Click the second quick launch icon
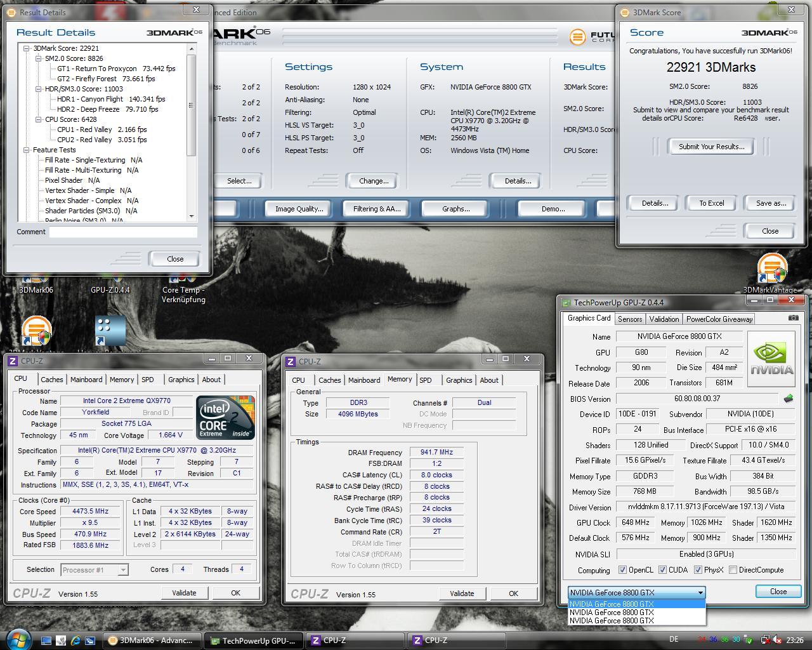 [61, 640]
